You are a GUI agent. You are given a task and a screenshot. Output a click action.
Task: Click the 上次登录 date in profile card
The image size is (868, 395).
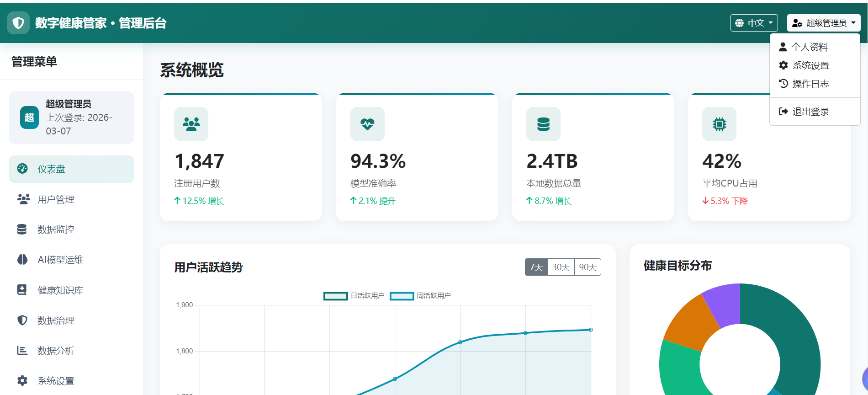[79, 124]
